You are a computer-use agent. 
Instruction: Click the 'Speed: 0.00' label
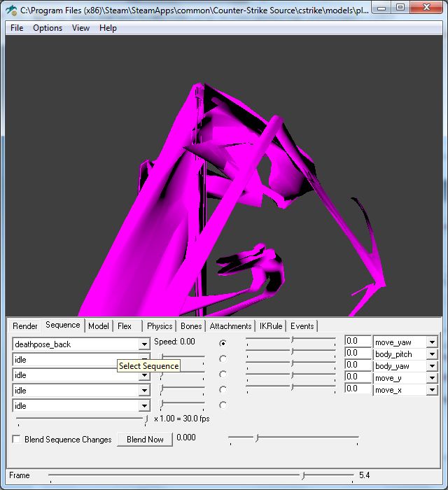pyautogui.click(x=174, y=342)
